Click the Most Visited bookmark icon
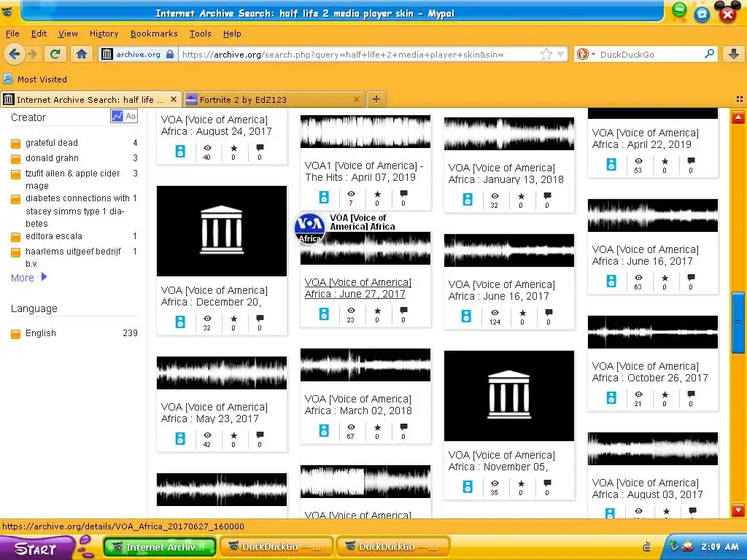 click(x=7, y=79)
